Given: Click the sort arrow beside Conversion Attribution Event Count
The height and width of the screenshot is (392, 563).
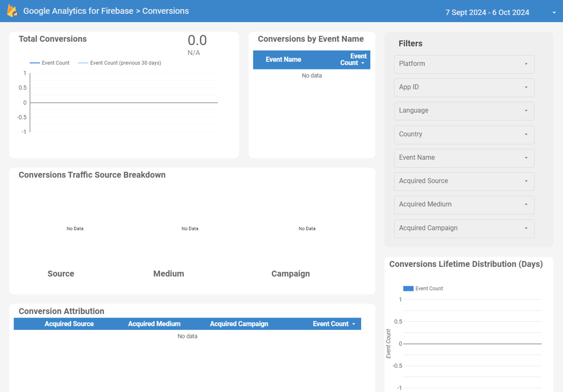Looking at the screenshot, I should [354, 324].
